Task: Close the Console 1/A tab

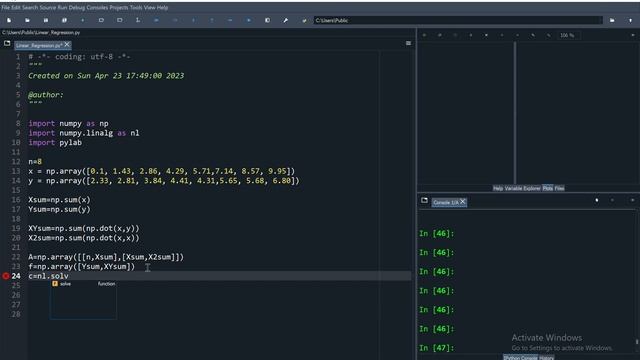Action: click(x=463, y=202)
